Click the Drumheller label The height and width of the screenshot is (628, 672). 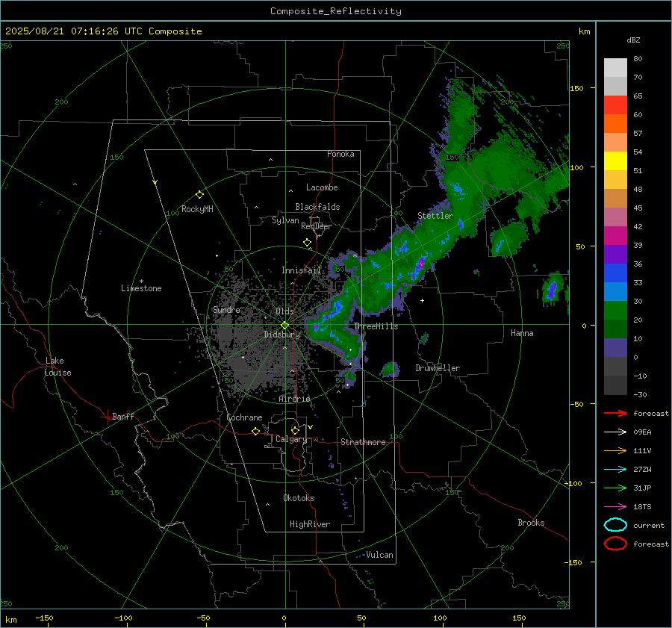click(438, 368)
